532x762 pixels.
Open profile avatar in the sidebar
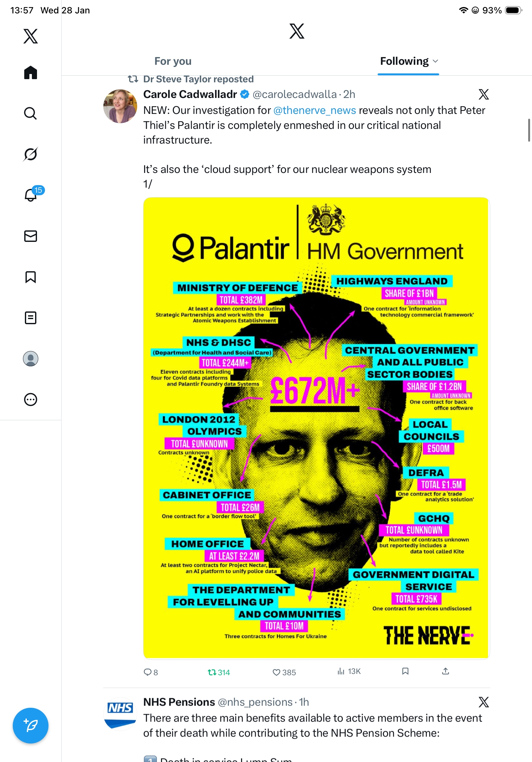point(31,358)
